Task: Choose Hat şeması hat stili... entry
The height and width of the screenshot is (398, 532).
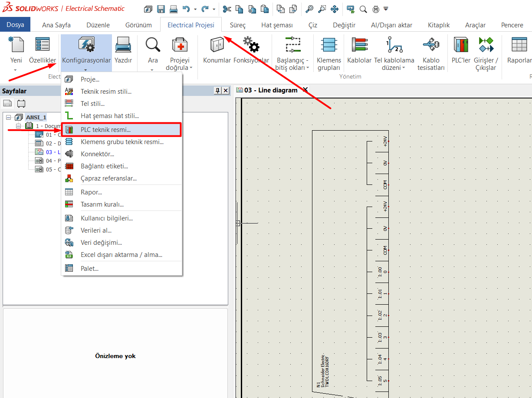Action: pos(122,116)
